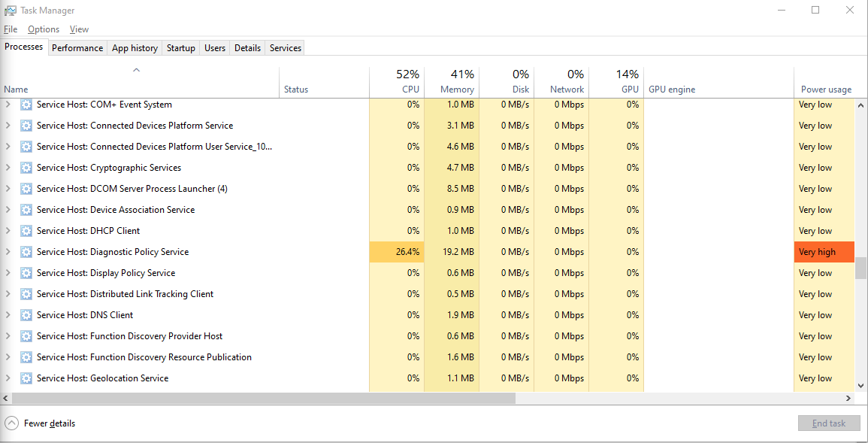Sort processes by Memory column
This screenshot has width=868, height=443.
pyautogui.click(x=452, y=82)
